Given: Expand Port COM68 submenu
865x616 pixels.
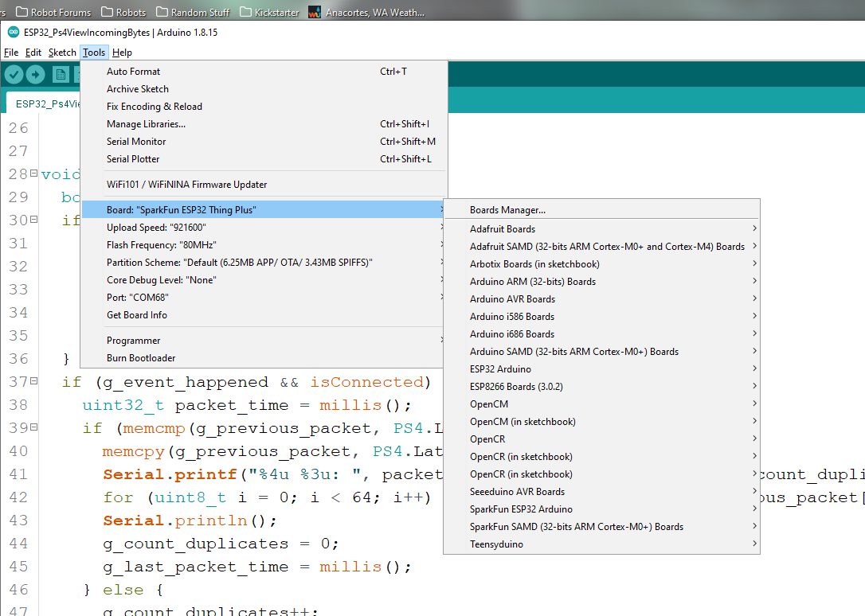Looking at the screenshot, I should click(x=264, y=298).
